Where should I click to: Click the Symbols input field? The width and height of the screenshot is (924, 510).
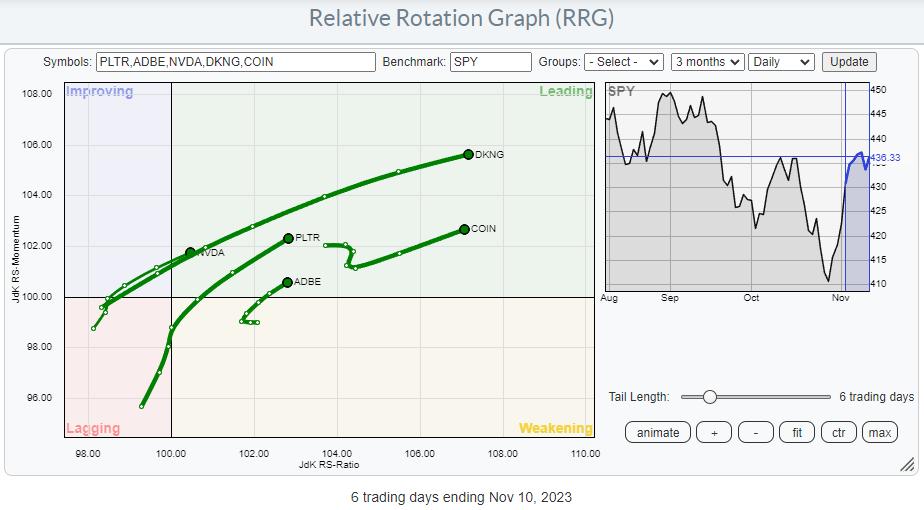coord(236,62)
